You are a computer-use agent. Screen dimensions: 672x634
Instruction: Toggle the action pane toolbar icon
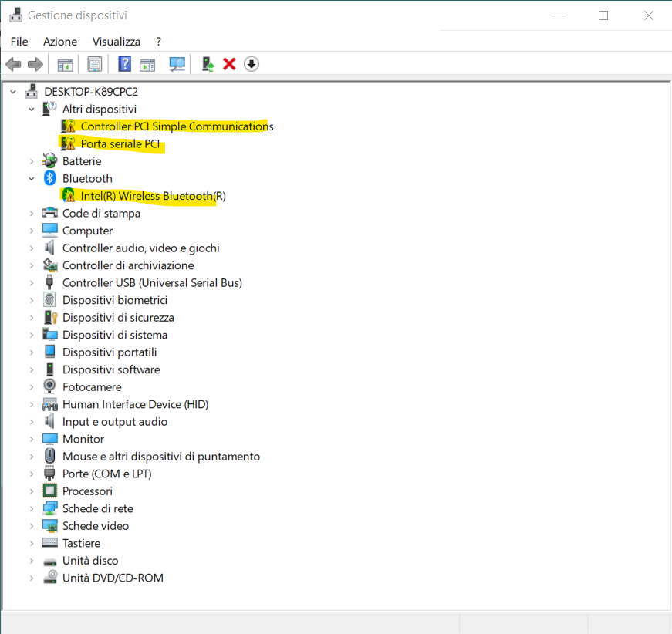pos(147,65)
